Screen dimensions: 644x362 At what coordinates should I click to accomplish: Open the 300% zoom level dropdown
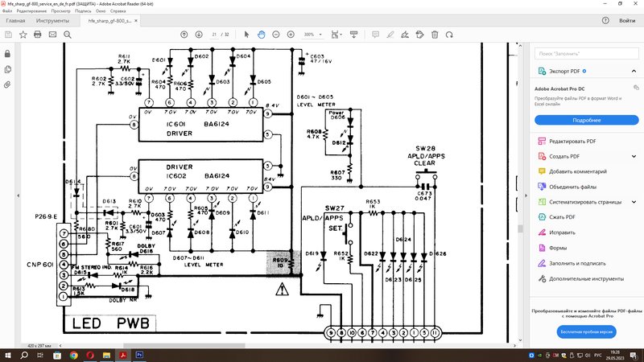click(x=312, y=35)
